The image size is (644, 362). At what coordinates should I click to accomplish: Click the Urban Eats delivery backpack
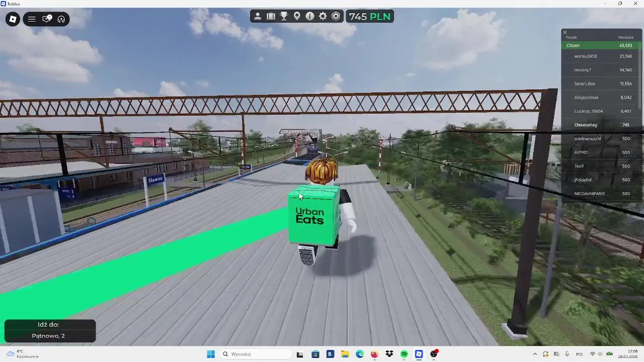[313, 215]
